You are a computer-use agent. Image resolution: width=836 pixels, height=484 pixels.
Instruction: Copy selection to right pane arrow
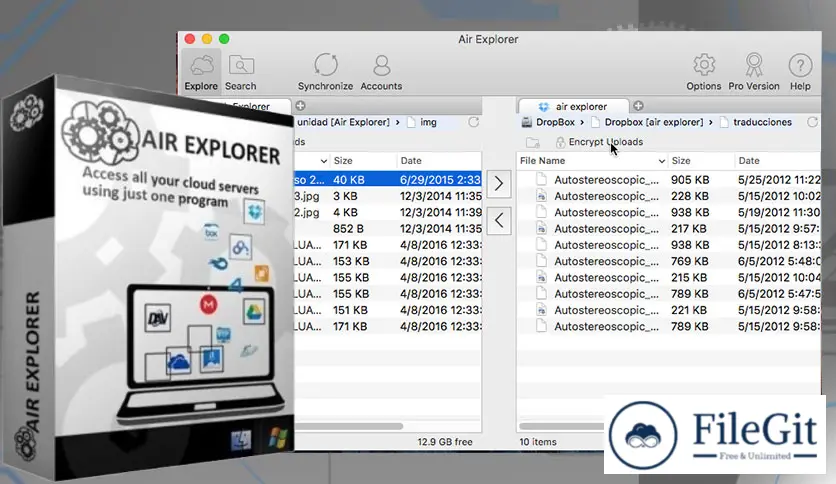click(499, 183)
